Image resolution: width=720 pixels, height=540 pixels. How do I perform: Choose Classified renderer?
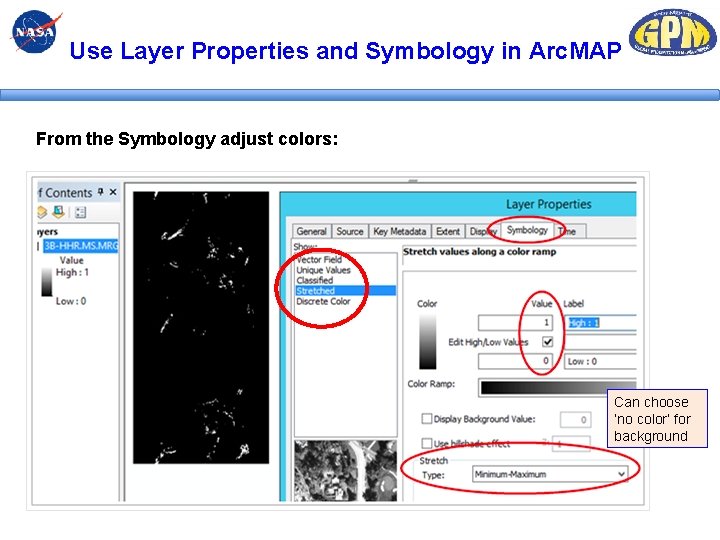click(315, 280)
